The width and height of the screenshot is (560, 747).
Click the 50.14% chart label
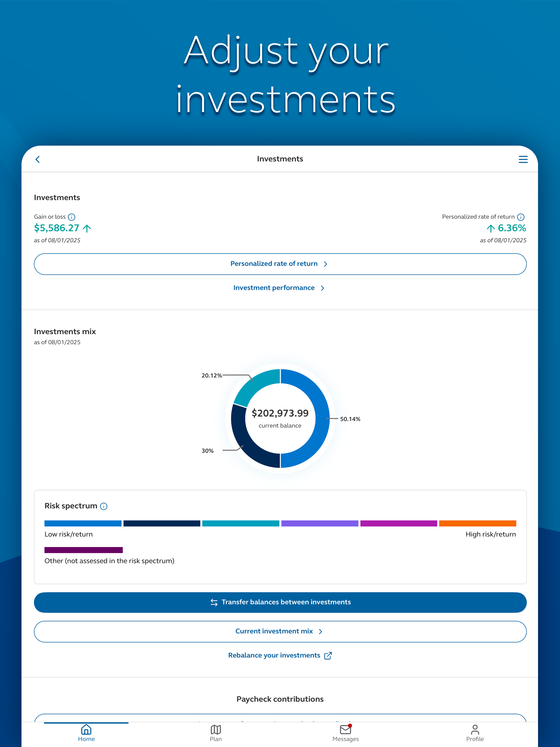click(x=350, y=419)
